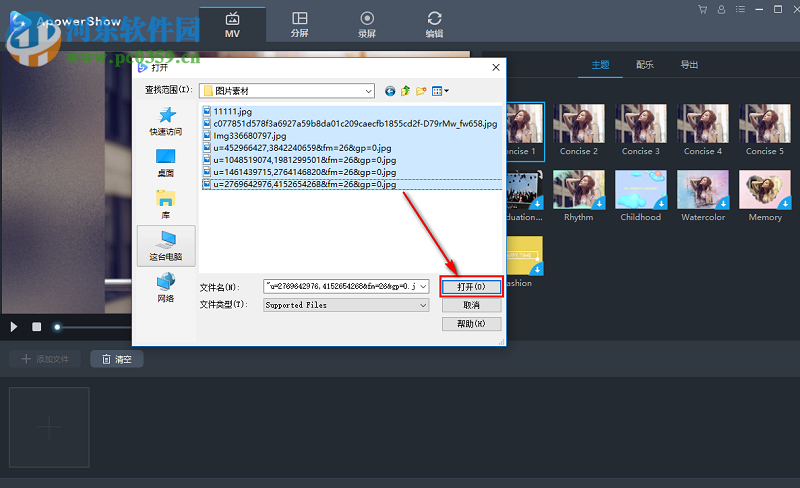Stop the video preview
Image resolution: width=800 pixels, height=488 pixels.
pos(36,327)
